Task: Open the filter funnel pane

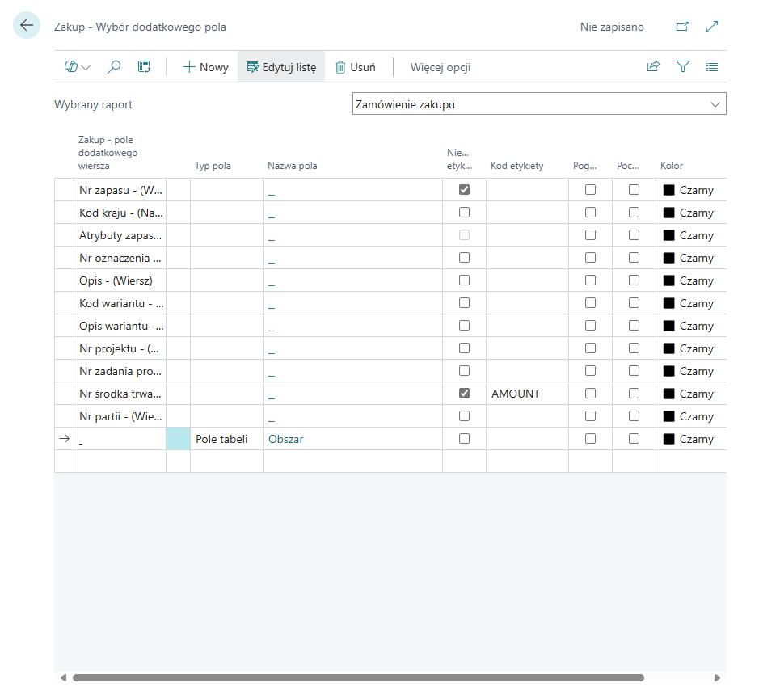Action: tap(683, 67)
